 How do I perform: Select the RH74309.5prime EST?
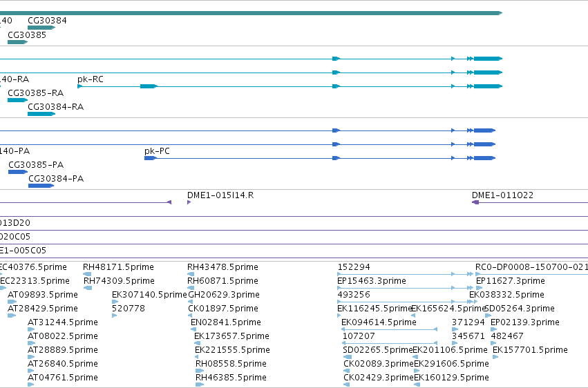click(x=88, y=288)
